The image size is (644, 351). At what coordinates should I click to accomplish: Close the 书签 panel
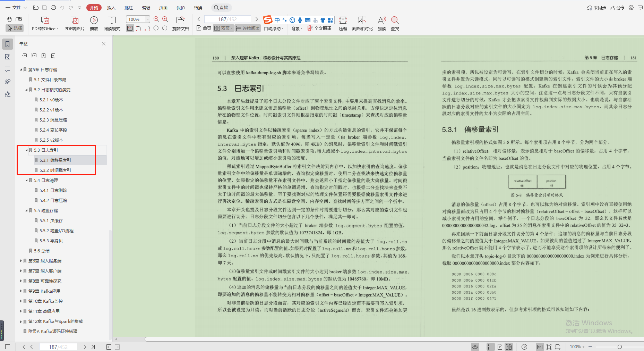104,44
